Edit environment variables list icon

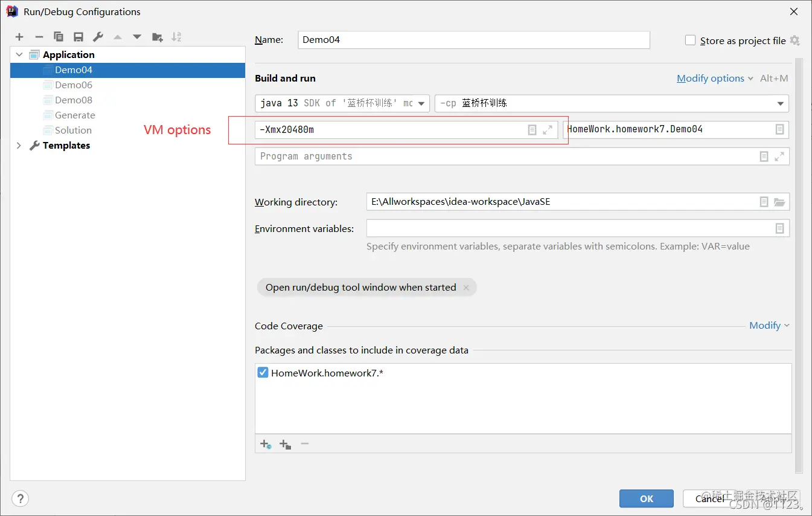[779, 228]
